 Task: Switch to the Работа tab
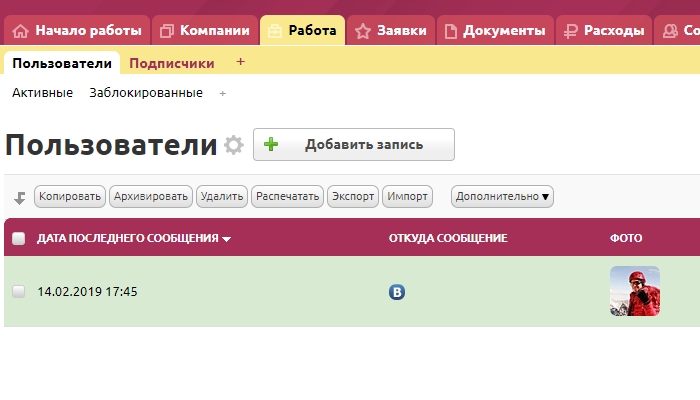pos(302,30)
